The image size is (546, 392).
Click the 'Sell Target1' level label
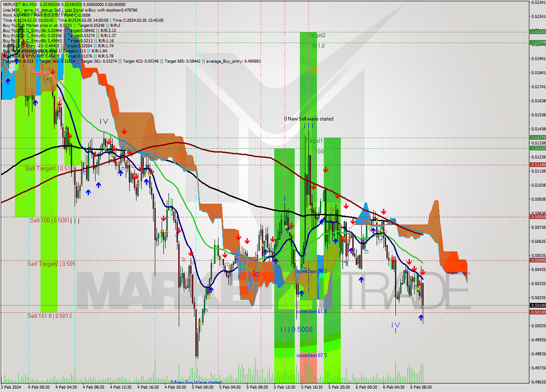click(x=51, y=169)
